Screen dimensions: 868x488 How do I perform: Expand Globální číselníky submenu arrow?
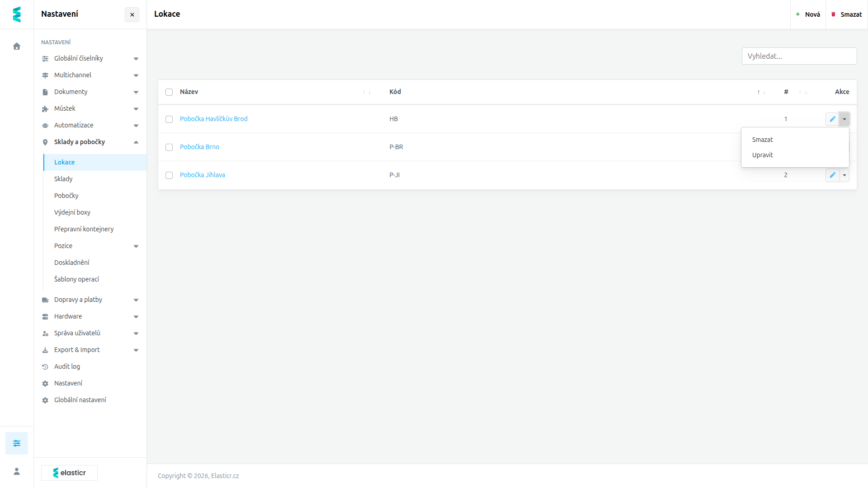click(136, 59)
